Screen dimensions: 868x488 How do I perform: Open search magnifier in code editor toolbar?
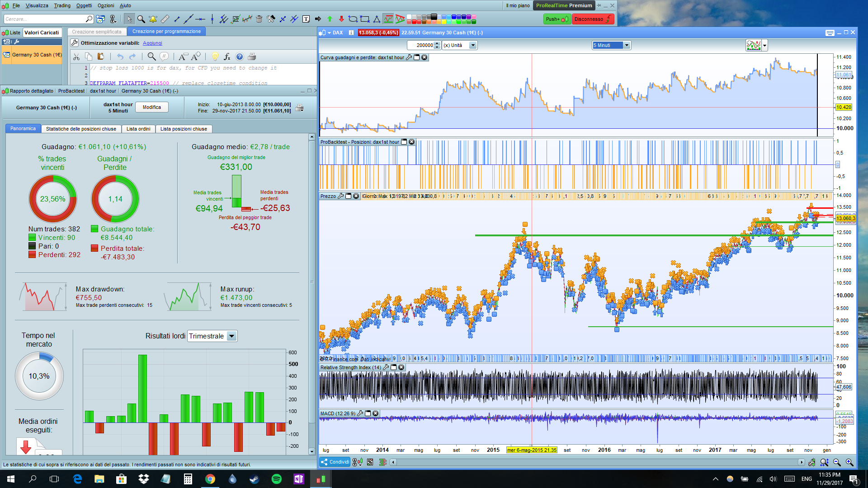151,56
